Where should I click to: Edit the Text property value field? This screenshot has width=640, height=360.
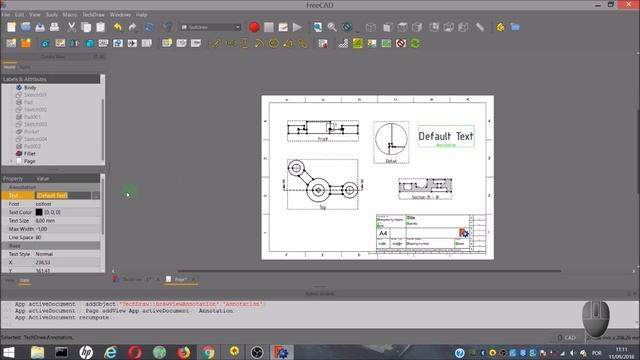coord(63,196)
